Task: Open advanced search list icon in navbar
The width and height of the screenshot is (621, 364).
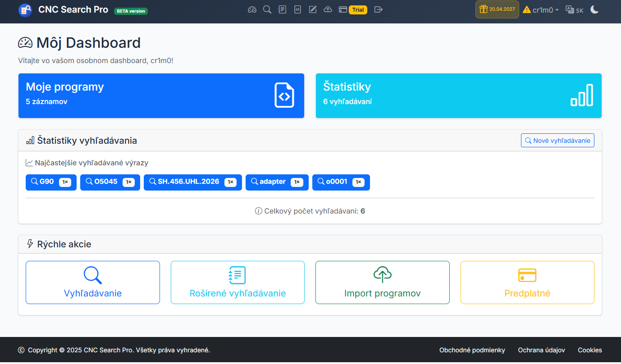Action: pos(282,9)
